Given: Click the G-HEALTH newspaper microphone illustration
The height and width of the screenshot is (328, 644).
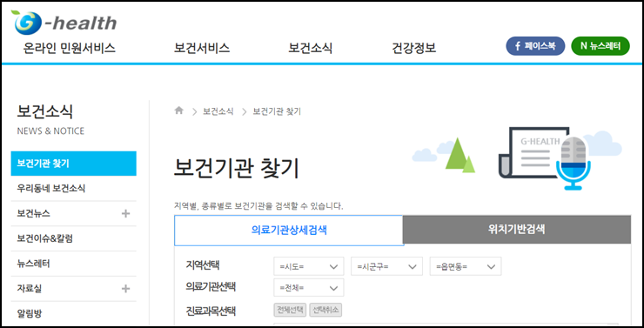Looking at the screenshot, I should pos(545,158).
